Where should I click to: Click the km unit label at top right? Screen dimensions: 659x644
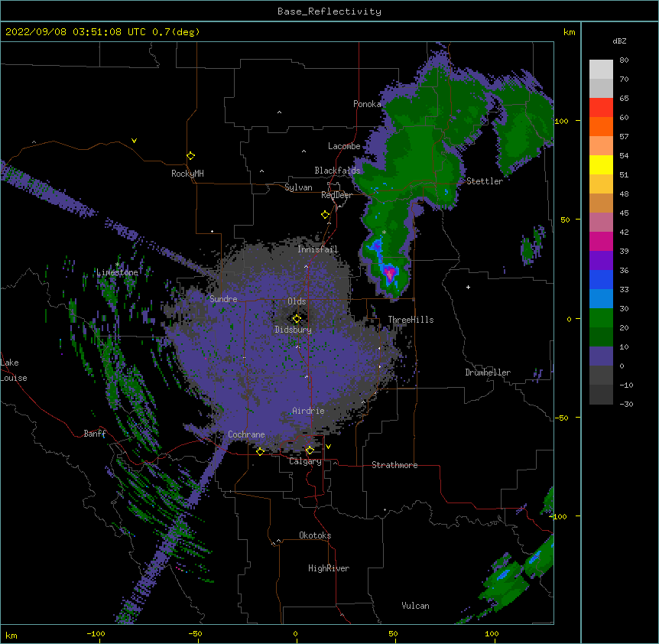click(569, 32)
